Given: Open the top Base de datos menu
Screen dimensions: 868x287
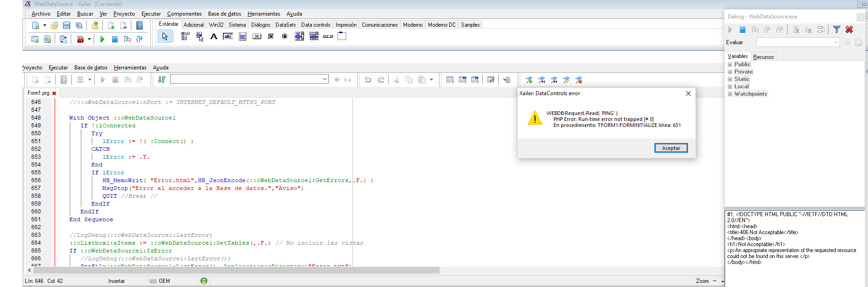Looking at the screenshot, I should (x=225, y=14).
